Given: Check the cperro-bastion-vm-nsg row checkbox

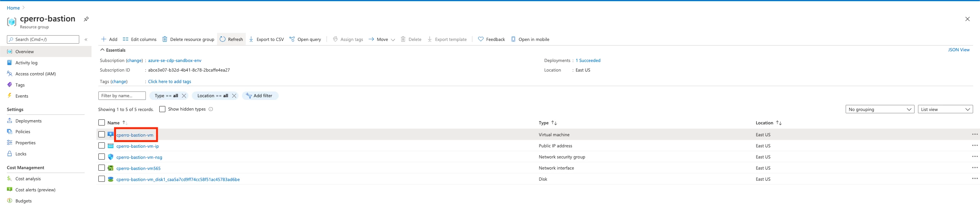Looking at the screenshot, I should [x=101, y=157].
